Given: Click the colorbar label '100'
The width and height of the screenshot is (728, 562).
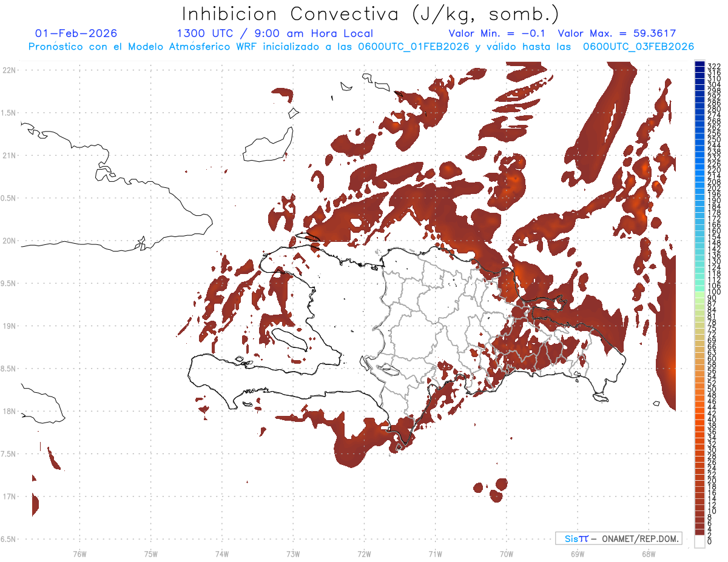Looking at the screenshot, I should click(714, 292).
